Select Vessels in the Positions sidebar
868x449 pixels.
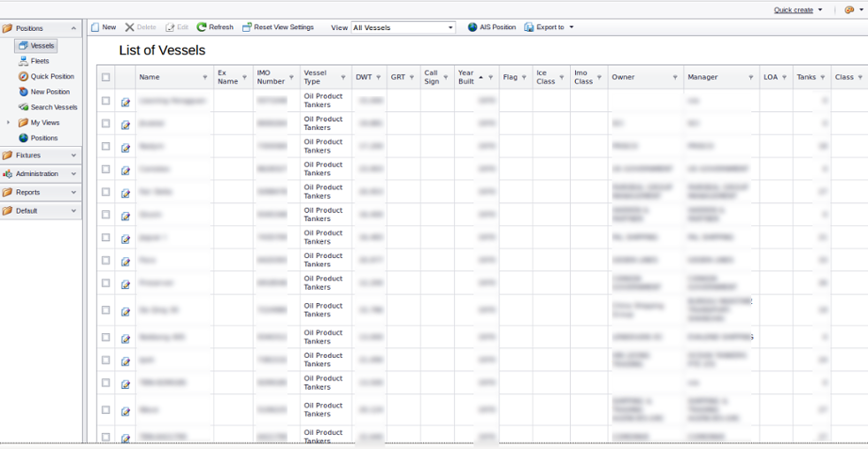[x=36, y=46]
